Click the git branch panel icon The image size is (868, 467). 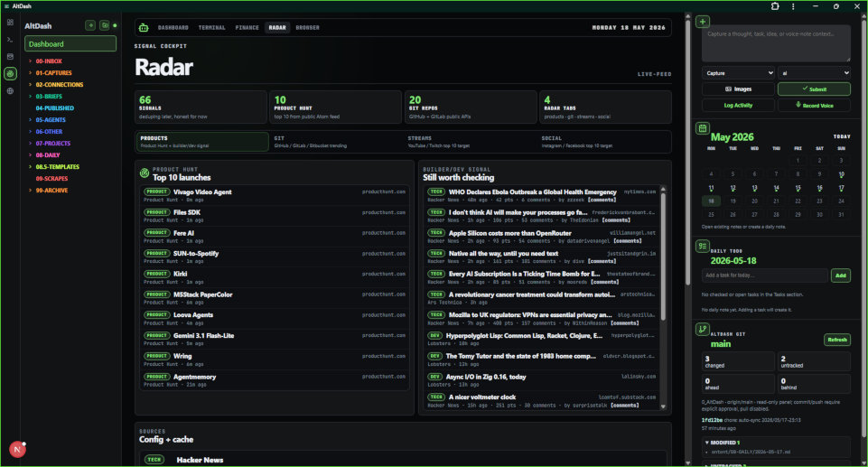click(703, 329)
